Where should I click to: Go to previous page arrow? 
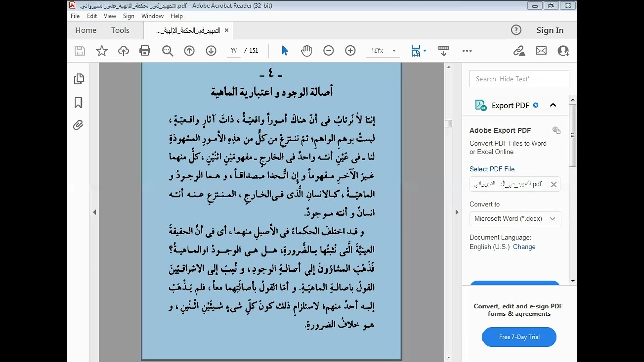(x=189, y=51)
